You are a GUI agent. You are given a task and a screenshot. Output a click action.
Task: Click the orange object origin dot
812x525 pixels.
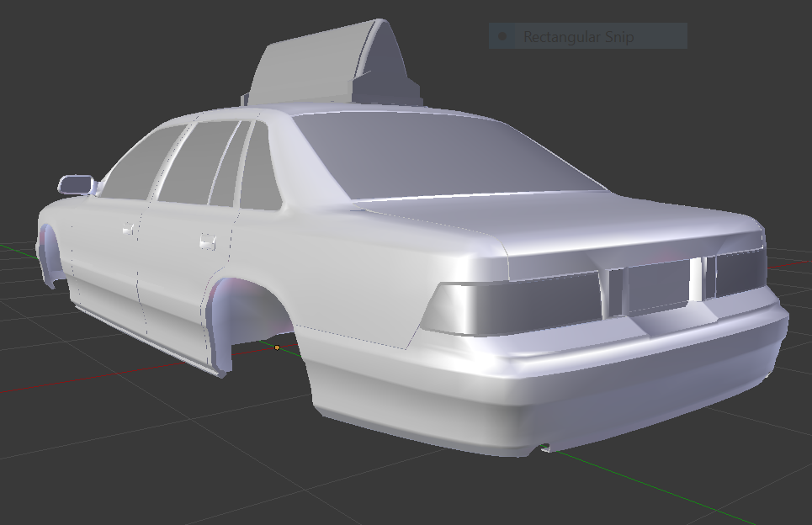[x=277, y=347]
